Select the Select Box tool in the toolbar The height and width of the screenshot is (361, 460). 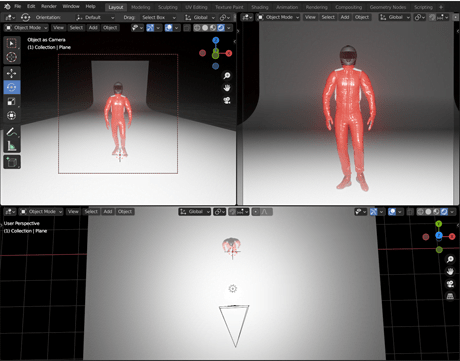(12, 43)
